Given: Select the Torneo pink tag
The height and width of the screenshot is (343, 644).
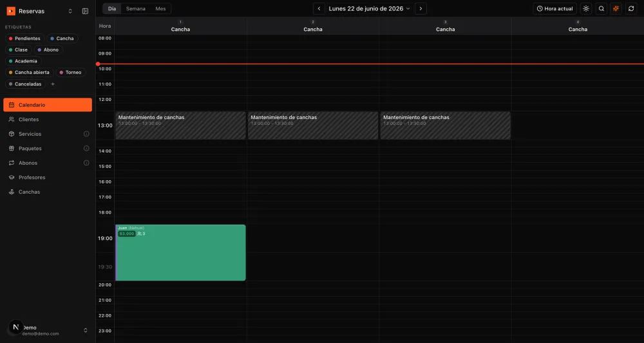Looking at the screenshot, I should click(71, 73).
